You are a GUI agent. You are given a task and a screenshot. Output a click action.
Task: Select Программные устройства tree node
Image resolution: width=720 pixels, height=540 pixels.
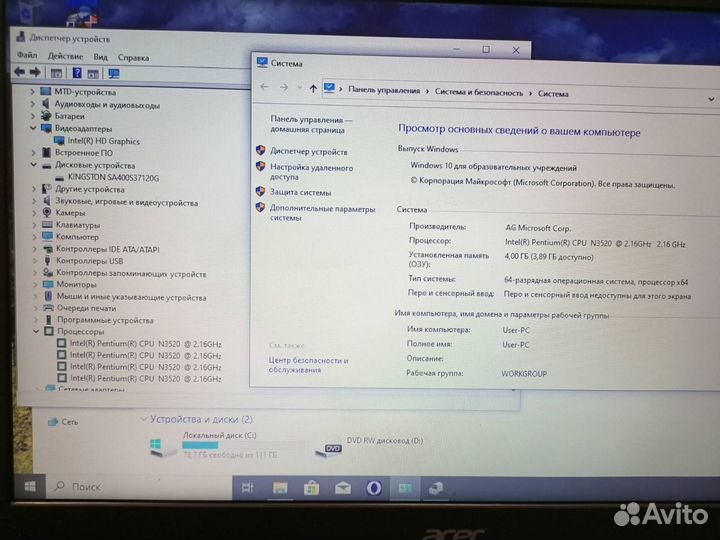coord(105,320)
